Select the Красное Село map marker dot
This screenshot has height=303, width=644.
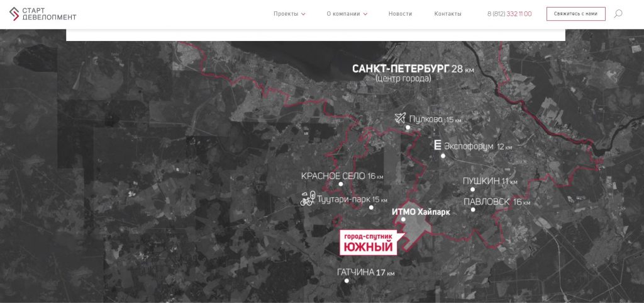(x=340, y=184)
